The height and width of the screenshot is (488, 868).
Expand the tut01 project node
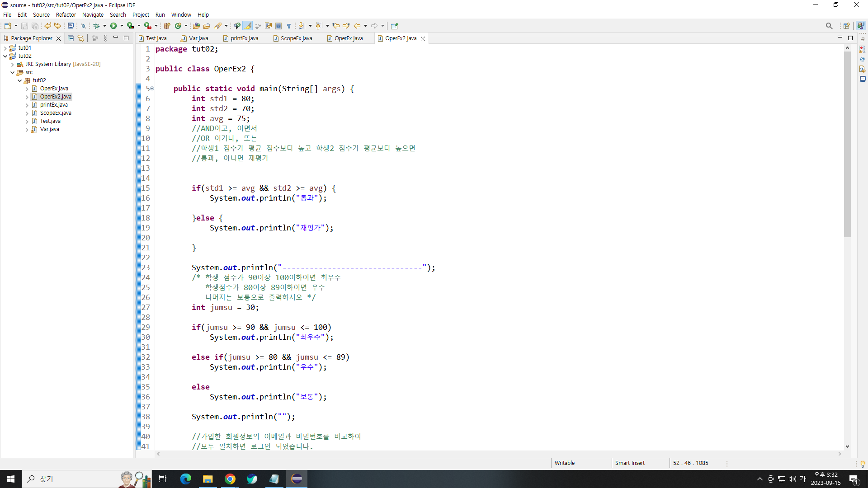pos(5,48)
